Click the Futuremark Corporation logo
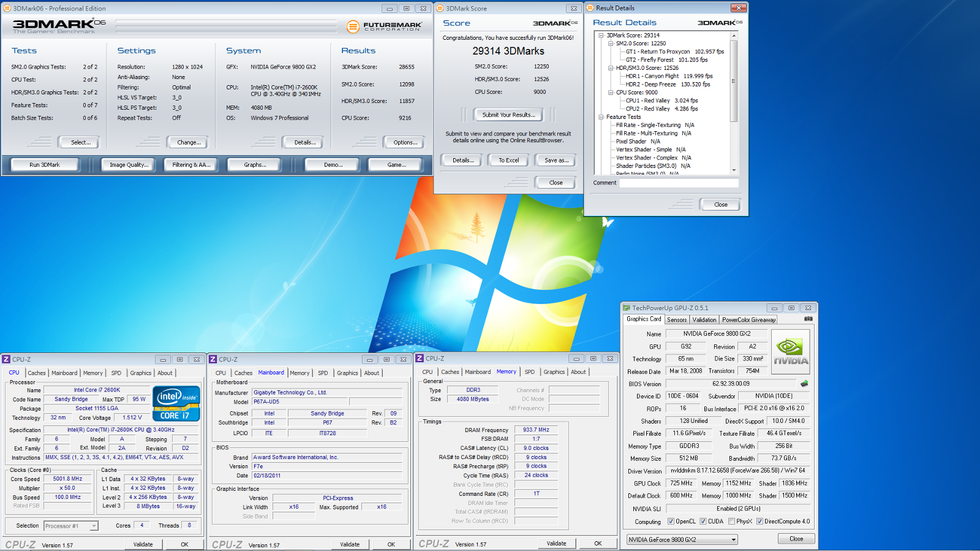Viewport: 980px width, 551px height. [384, 26]
